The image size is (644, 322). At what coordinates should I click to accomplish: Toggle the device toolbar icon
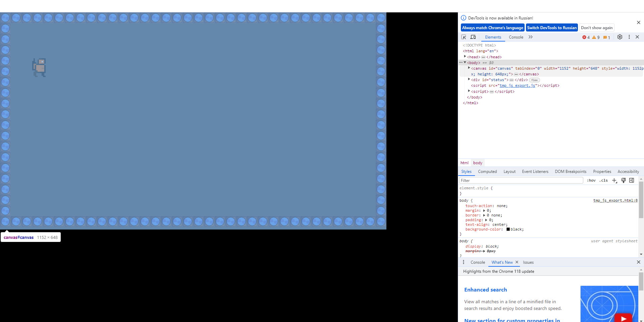pos(473,37)
